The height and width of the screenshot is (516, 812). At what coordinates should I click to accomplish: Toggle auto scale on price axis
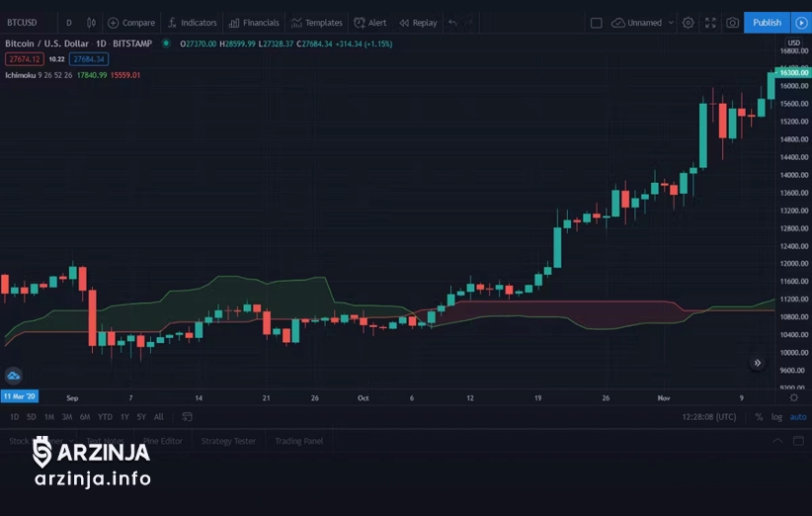tap(797, 417)
